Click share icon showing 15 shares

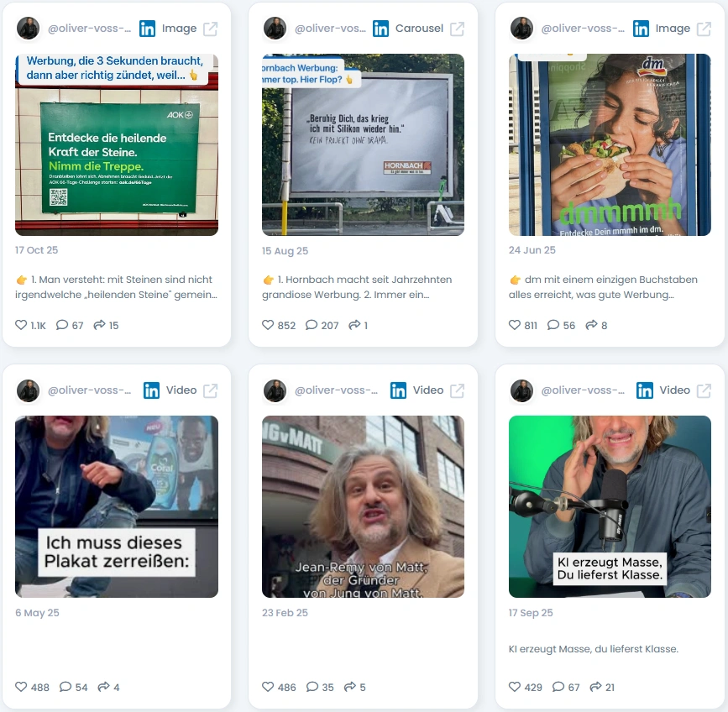pyautogui.click(x=99, y=325)
